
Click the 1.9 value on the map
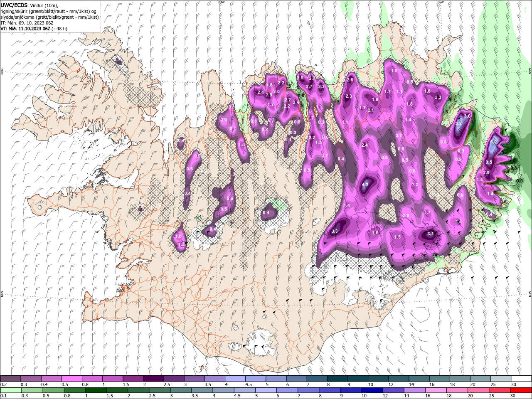375,99
